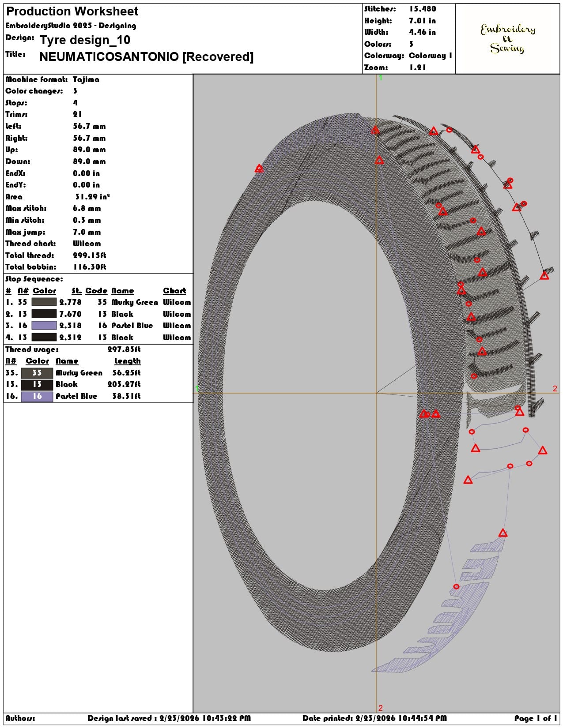Click min stitch value '0.3 mm'

[x=87, y=220]
